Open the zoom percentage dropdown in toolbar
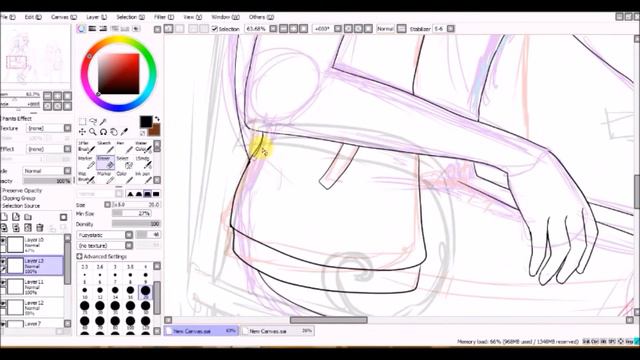640x360 pixels. tap(273, 29)
